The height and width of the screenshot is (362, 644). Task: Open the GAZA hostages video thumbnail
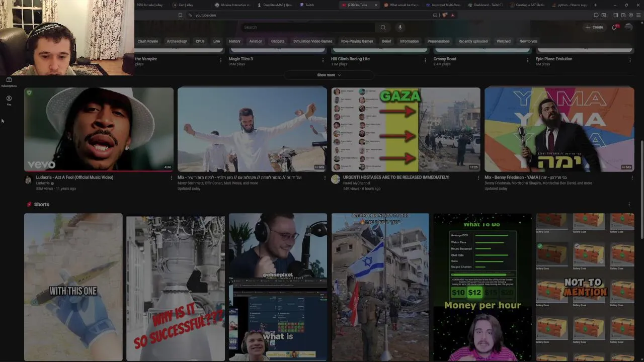(406, 130)
